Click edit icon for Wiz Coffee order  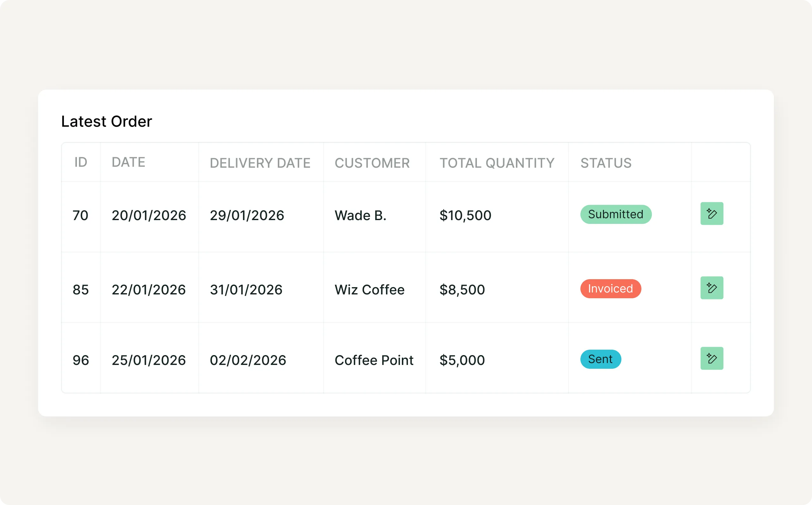click(712, 288)
